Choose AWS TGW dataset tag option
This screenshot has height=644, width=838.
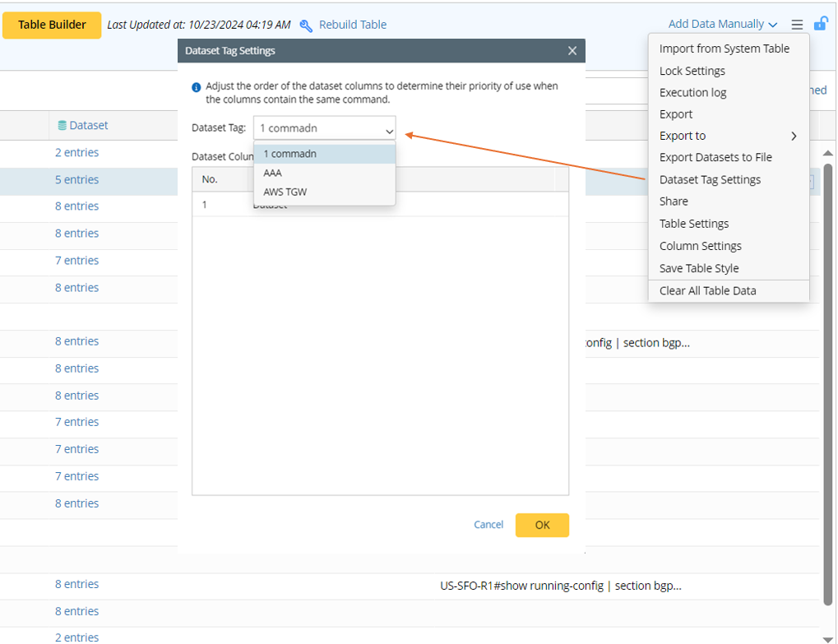pyautogui.click(x=285, y=192)
